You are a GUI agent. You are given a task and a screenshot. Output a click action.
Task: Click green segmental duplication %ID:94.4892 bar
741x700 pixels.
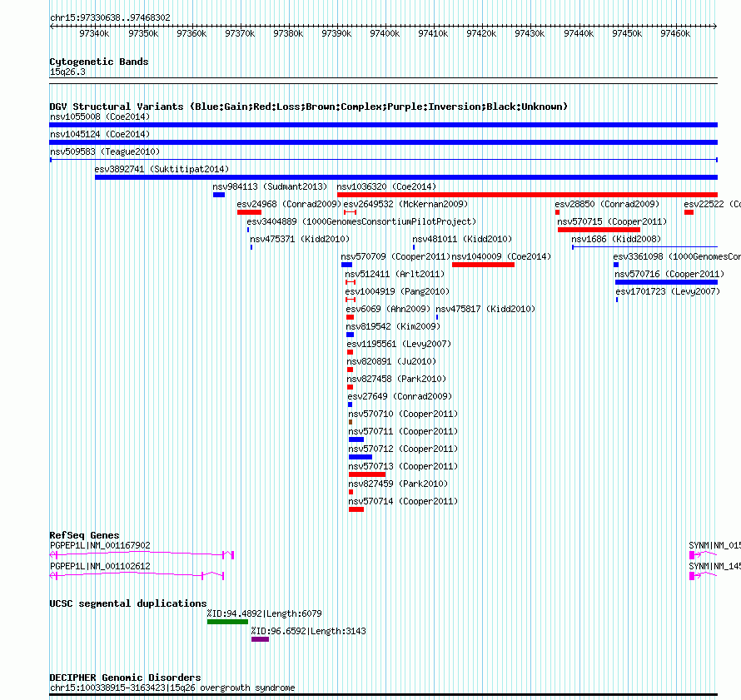(227, 622)
